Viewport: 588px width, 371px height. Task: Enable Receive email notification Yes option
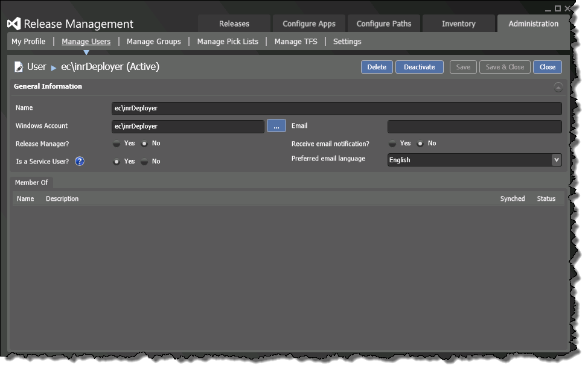[392, 144]
